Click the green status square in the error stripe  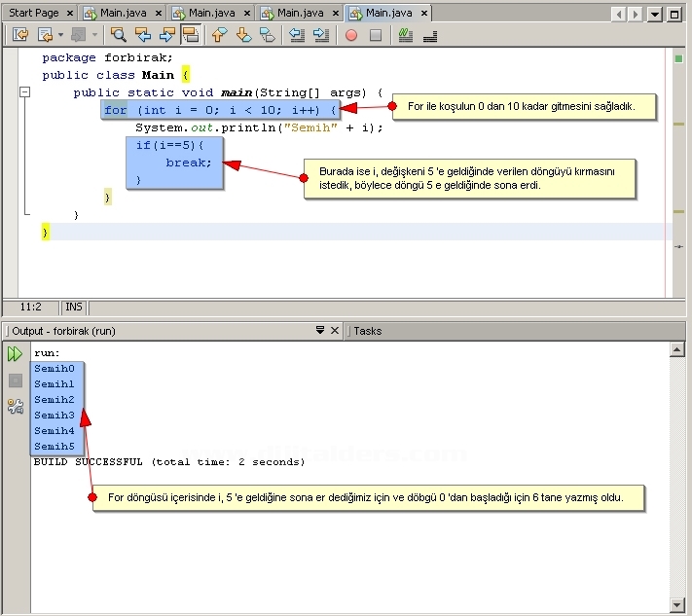[678, 58]
